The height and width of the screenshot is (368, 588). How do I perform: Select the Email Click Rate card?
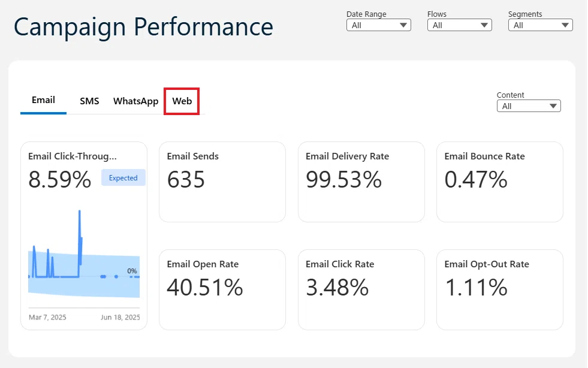tap(361, 289)
